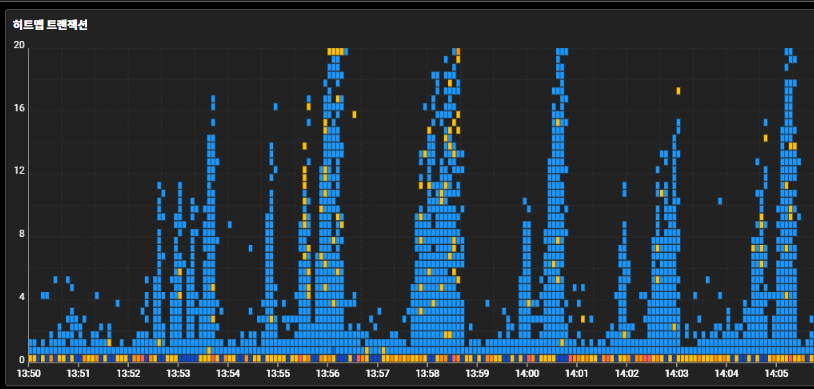This screenshot has height=389, width=814.
Task: Select the y-axis label 8
Action: tap(22, 234)
